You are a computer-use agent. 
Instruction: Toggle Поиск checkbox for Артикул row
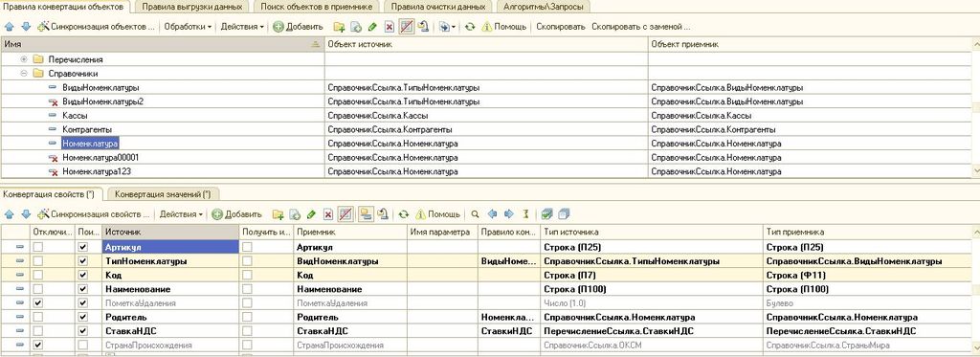pyautogui.click(x=83, y=247)
